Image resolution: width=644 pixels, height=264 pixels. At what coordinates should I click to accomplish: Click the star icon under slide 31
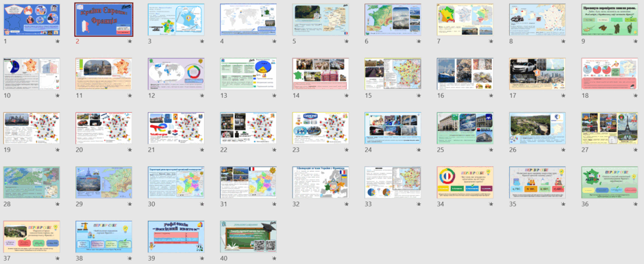[x=274, y=204]
